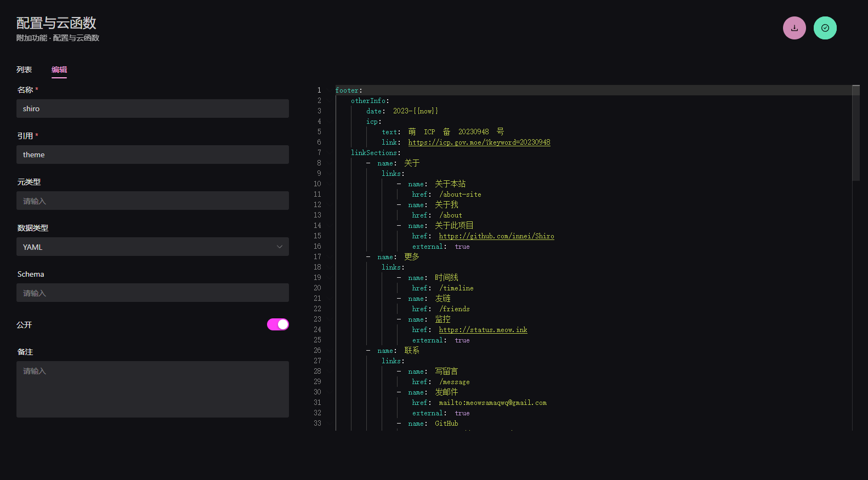The image size is (868, 480).
Task: Open the 数据类型 YAML dropdown
Action: pos(152,247)
